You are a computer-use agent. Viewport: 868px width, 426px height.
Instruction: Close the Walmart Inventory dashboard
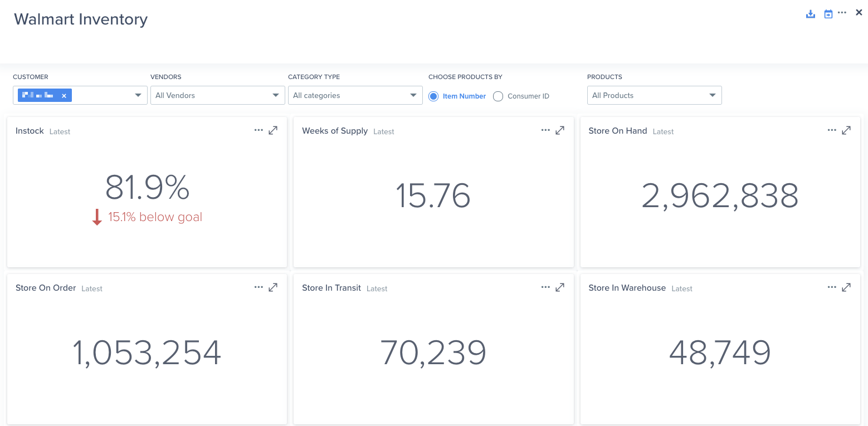(859, 12)
